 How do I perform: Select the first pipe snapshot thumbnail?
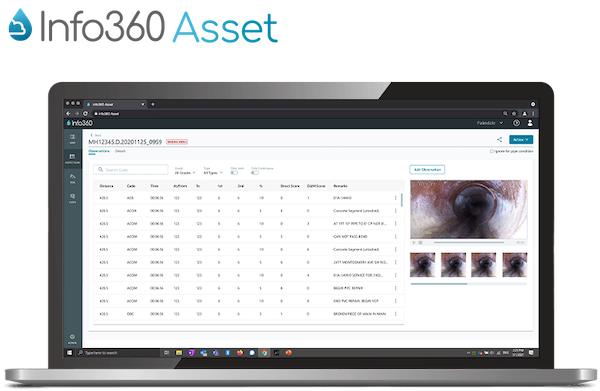pos(422,264)
